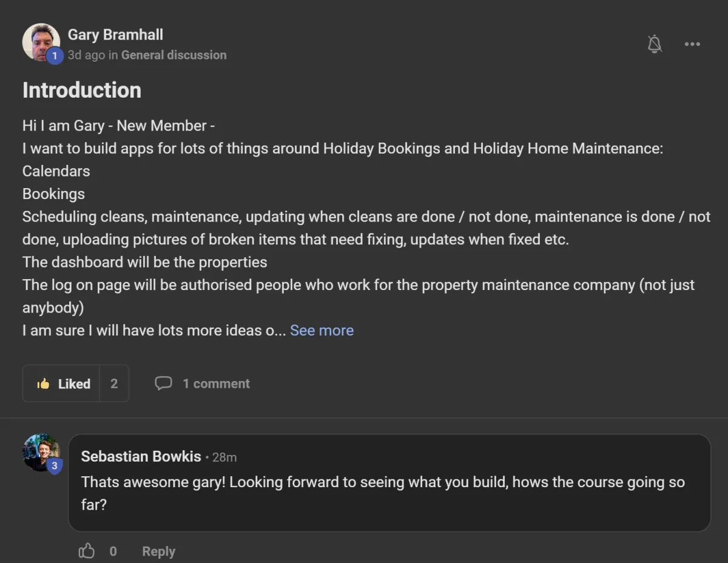Toggle the Liked thumbs-up button
The height and width of the screenshot is (563, 728).
61,383
